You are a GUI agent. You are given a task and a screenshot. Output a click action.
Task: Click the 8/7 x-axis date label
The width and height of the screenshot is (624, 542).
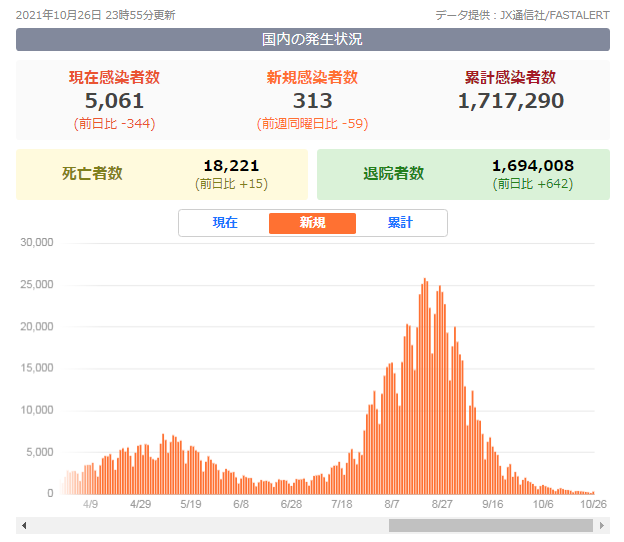click(392, 504)
